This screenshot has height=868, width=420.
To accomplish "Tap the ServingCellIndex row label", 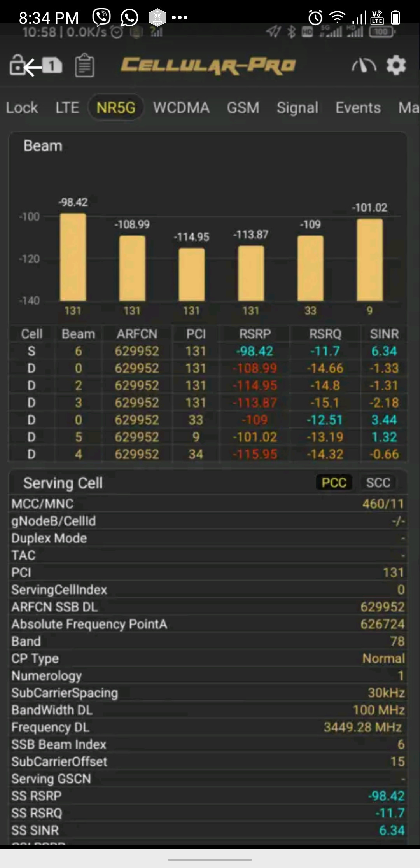I will (59, 590).
